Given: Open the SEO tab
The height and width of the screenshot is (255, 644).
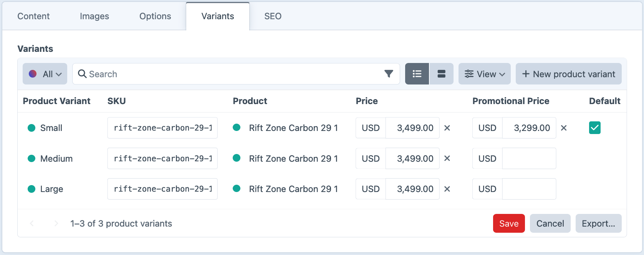Looking at the screenshot, I should click(x=273, y=16).
